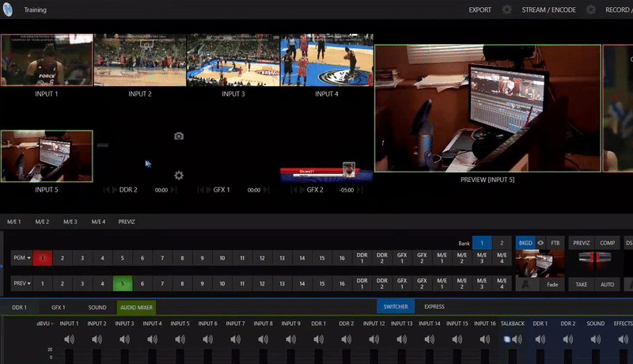This screenshot has width=633, height=364.
Task: Open the dBVU meter scale dropdown
Action: [x=45, y=324]
